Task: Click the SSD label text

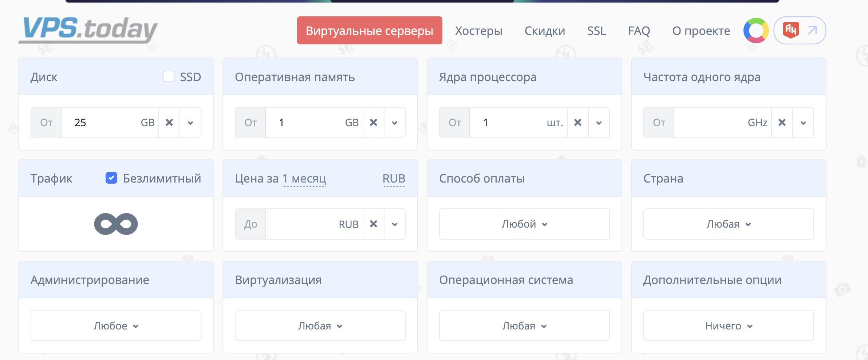Action: [190, 77]
